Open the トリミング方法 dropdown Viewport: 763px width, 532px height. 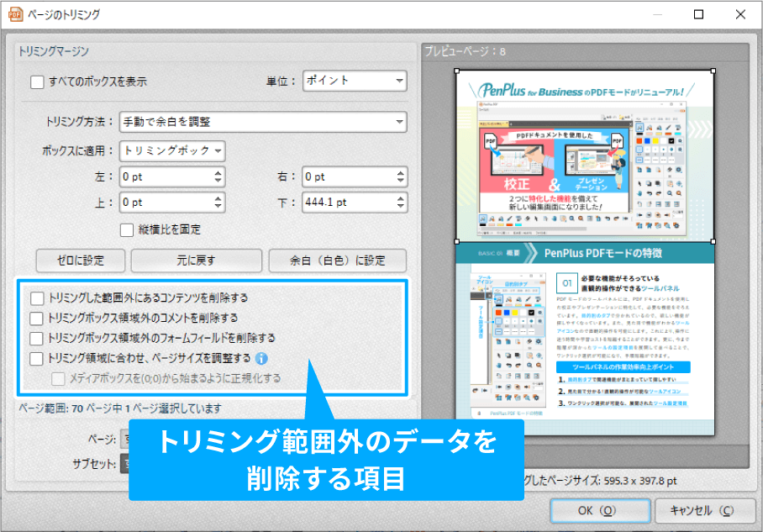click(x=263, y=122)
